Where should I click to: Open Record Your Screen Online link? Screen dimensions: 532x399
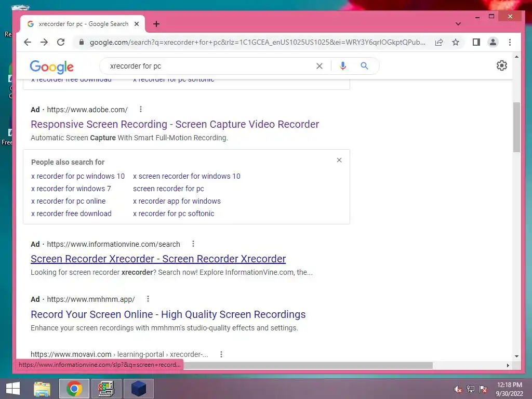(168, 314)
